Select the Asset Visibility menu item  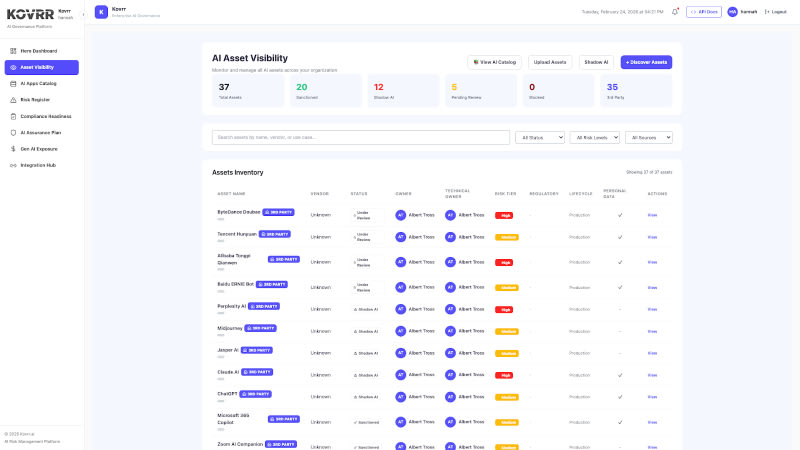[41, 67]
